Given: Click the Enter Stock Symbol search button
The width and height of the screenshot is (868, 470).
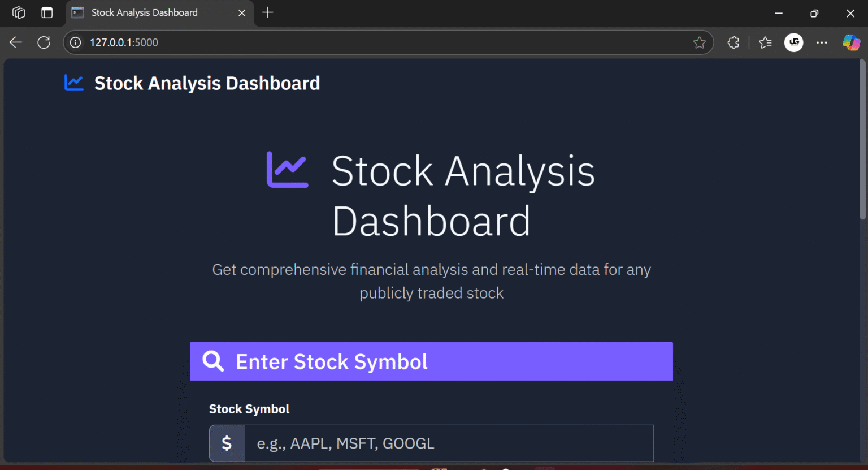Looking at the screenshot, I should pos(431,361).
